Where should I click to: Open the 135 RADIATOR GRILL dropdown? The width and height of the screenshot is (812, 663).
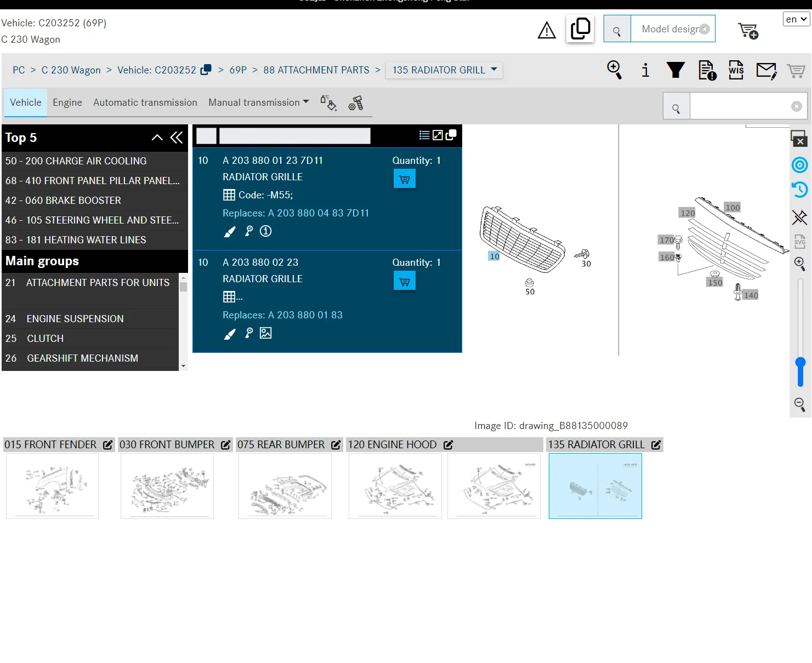coord(444,70)
